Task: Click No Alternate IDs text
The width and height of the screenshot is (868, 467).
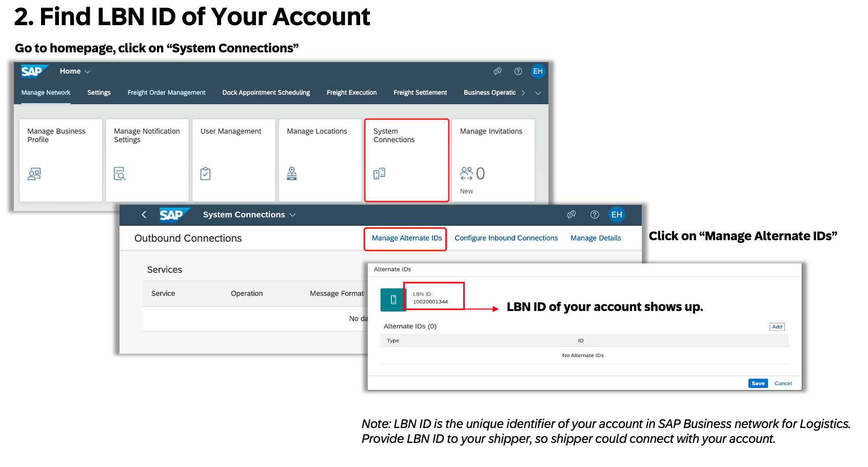Action: (583, 356)
